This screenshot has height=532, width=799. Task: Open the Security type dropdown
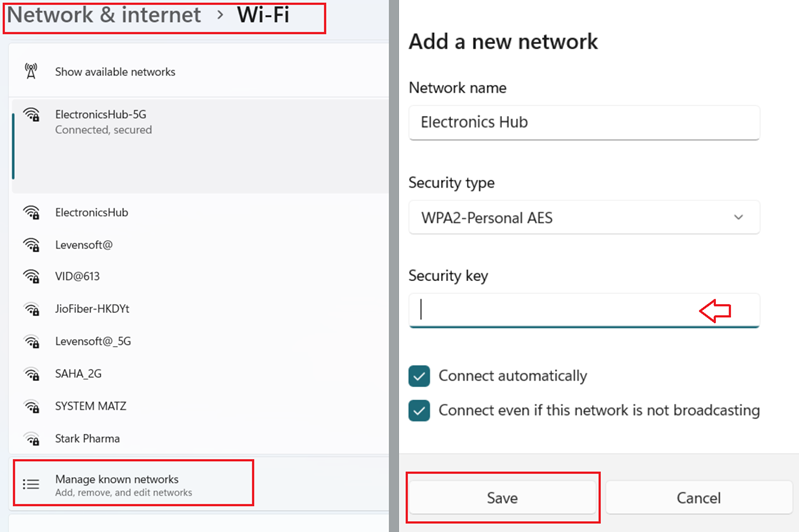click(584, 218)
